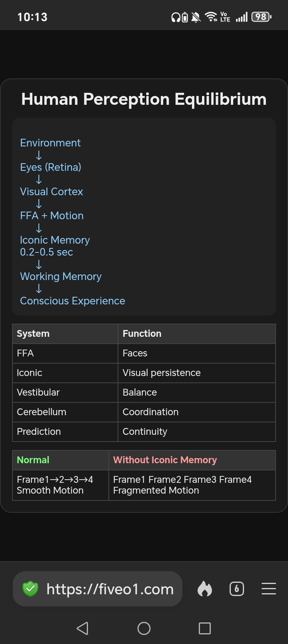Tap the fire clear-data icon

pos(204,589)
